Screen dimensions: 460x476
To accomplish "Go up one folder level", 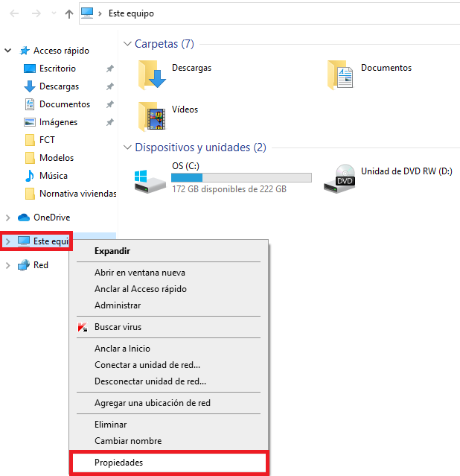I will [x=69, y=13].
